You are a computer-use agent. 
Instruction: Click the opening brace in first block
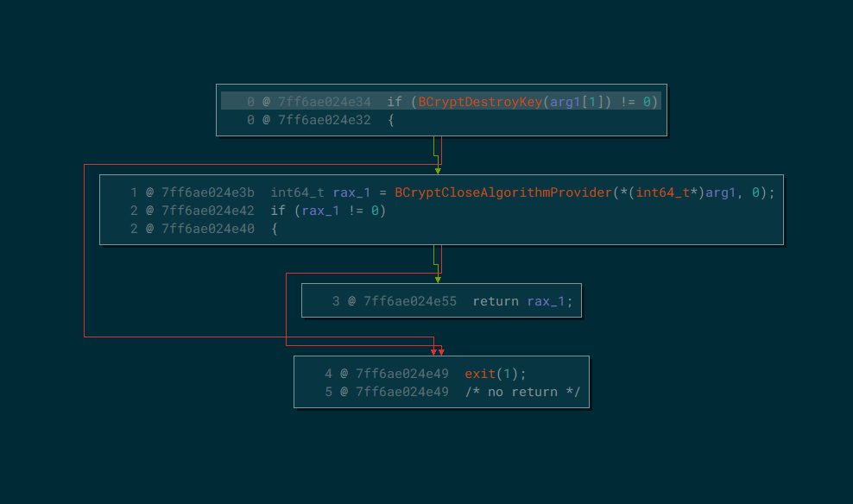390,120
